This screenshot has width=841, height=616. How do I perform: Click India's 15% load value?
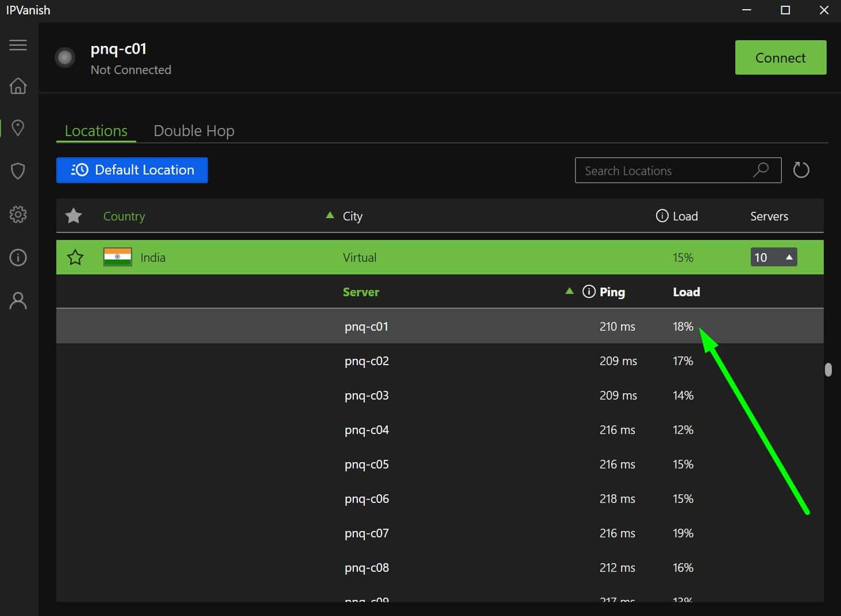tap(683, 258)
